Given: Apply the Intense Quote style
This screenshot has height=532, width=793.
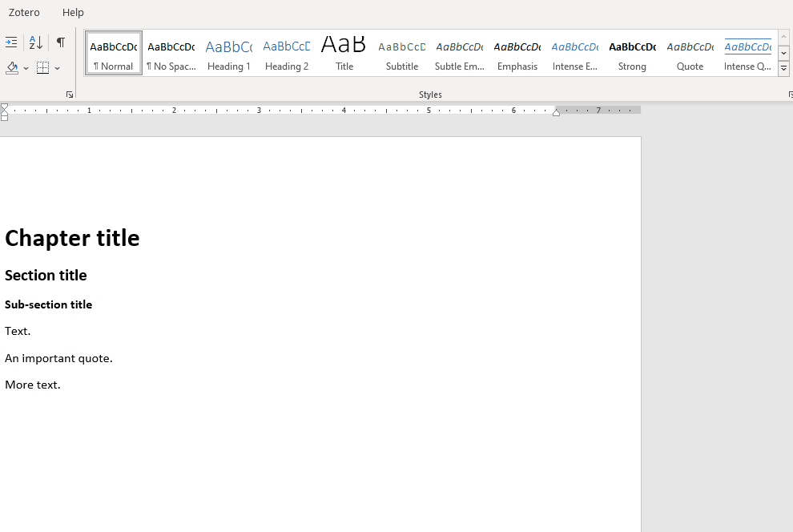Looking at the screenshot, I should (x=747, y=53).
